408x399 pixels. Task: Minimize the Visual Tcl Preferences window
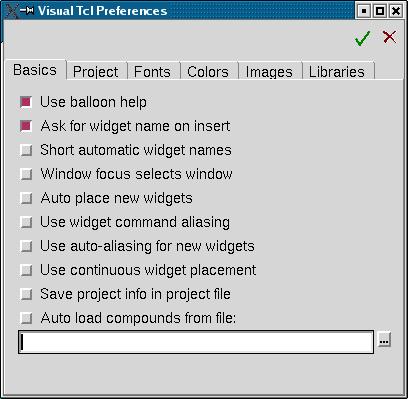click(x=364, y=11)
